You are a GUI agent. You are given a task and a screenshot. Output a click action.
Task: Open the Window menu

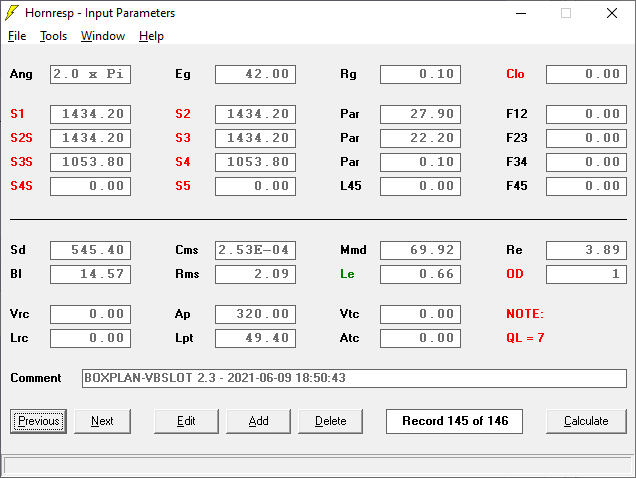[x=103, y=36]
